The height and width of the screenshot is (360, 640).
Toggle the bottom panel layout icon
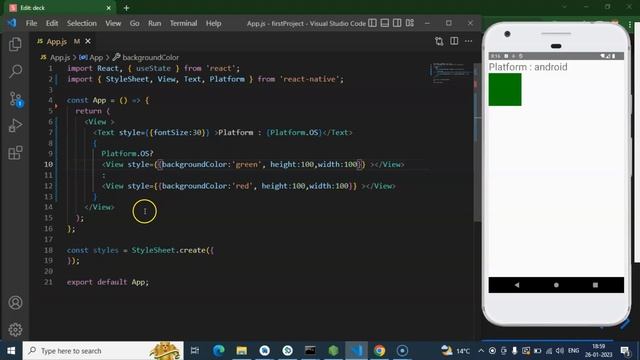coord(384,23)
